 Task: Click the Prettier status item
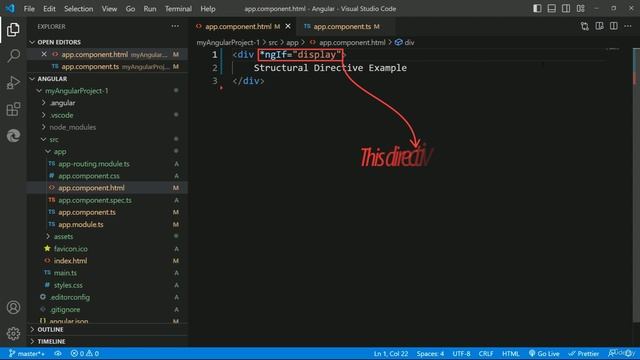[584, 353]
